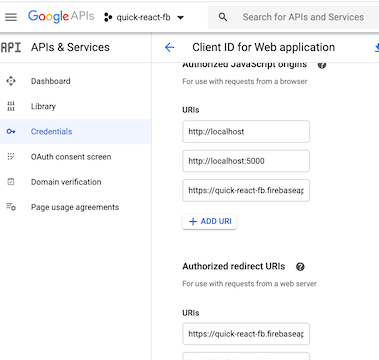Click the redirect URI firebaseapp field
Image resolution: width=379 pixels, height=360 pixels.
pyautogui.click(x=246, y=334)
